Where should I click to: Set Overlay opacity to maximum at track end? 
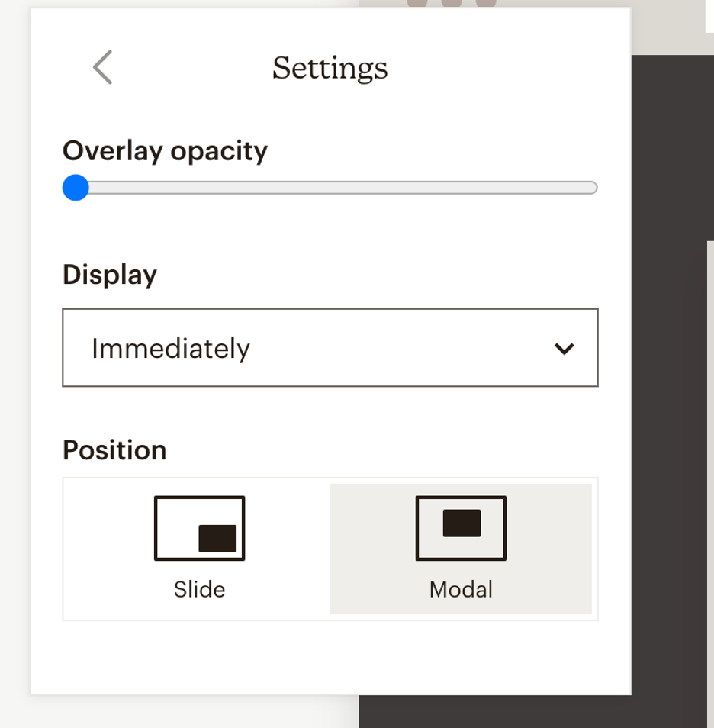(593, 188)
